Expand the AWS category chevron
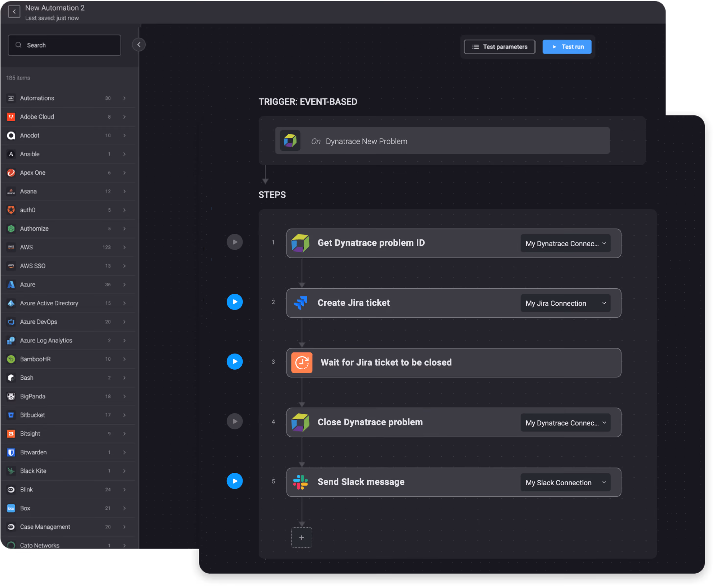This screenshot has height=588, width=716. 125,247
